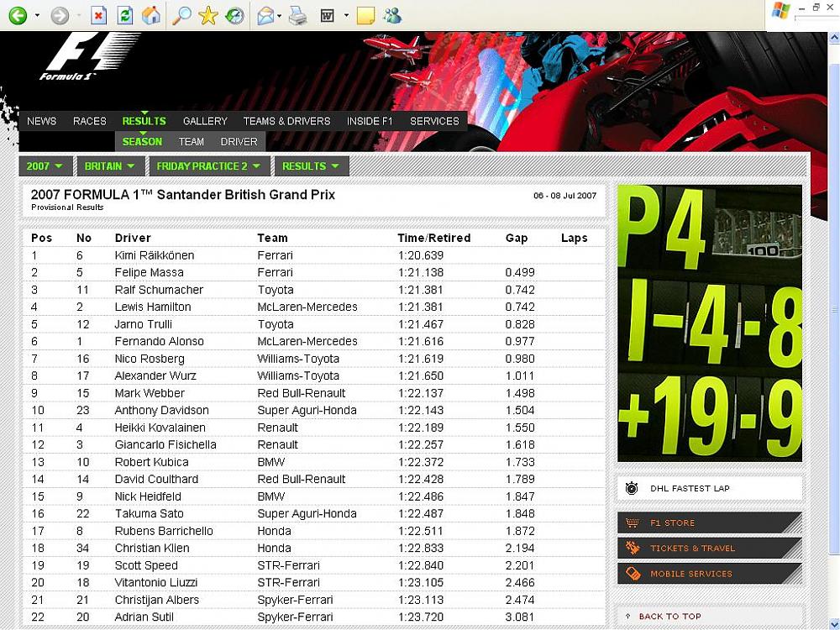The width and height of the screenshot is (840, 630).
Task: Click the Windows flag logo
Action: tap(780, 11)
